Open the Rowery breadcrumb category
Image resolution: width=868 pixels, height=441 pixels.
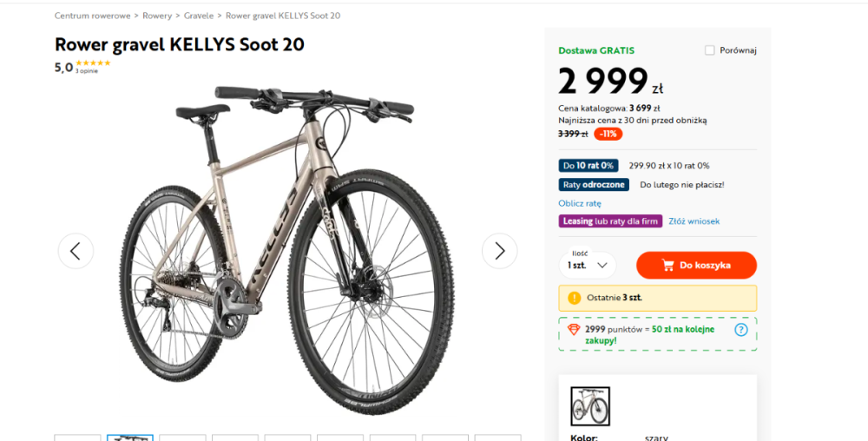click(x=157, y=16)
